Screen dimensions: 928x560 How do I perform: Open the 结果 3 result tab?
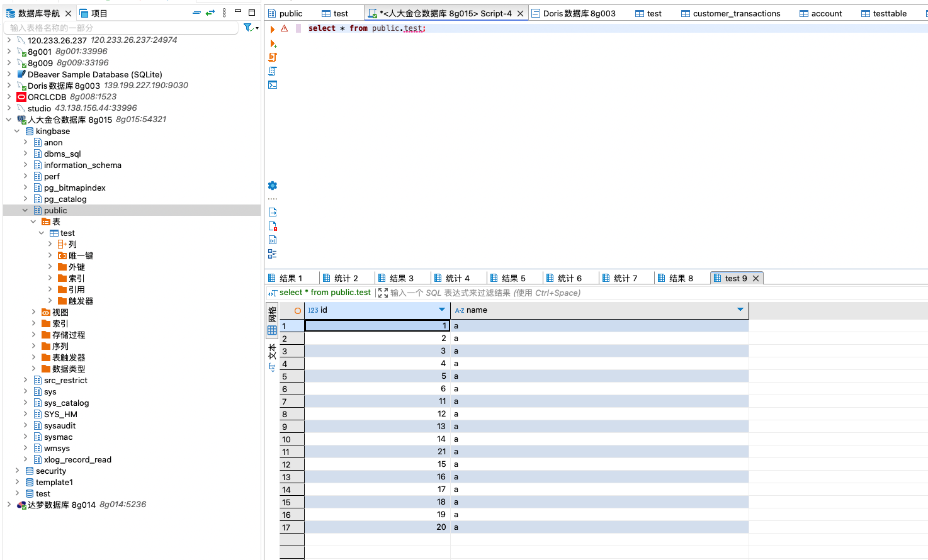pyautogui.click(x=396, y=278)
